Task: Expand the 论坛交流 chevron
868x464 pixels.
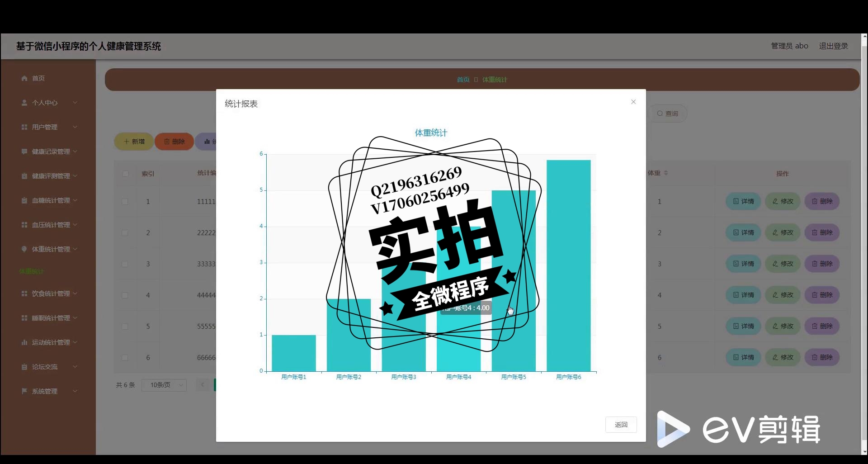Action: [75, 367]
